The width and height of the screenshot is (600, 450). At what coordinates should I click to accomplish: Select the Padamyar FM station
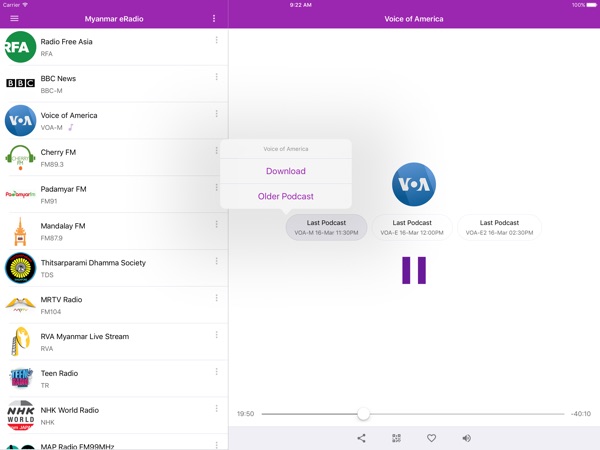click(x=114, y=194)
